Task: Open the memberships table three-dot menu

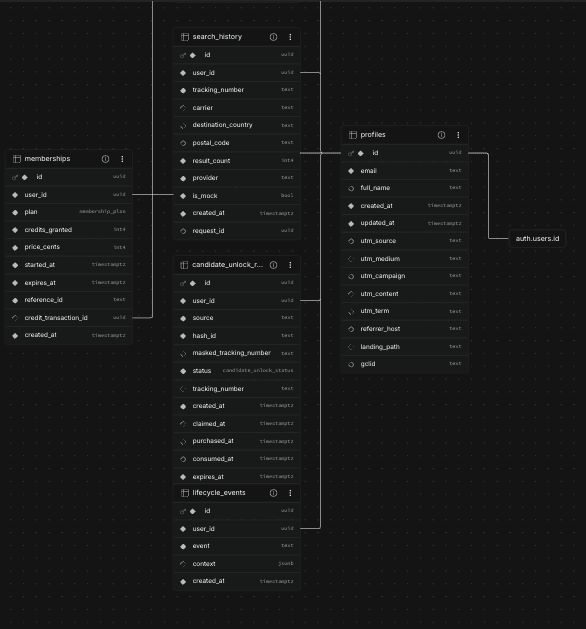Action: pyautogui.click(x=122, y=159)
